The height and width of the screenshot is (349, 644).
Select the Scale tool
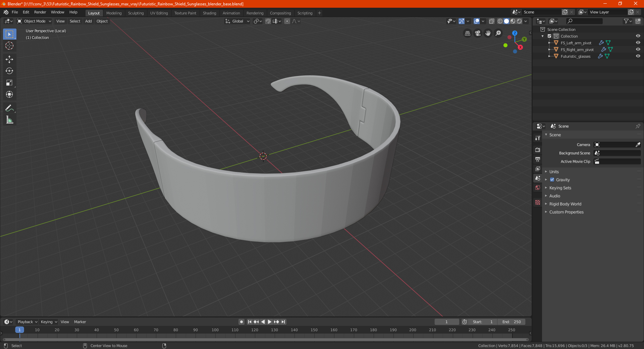(9, 83)
